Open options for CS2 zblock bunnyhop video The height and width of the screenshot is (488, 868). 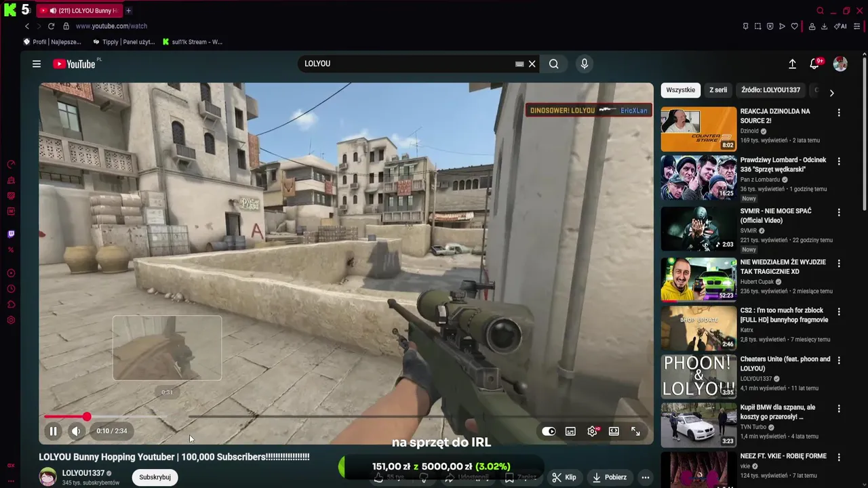pos(839,312)
